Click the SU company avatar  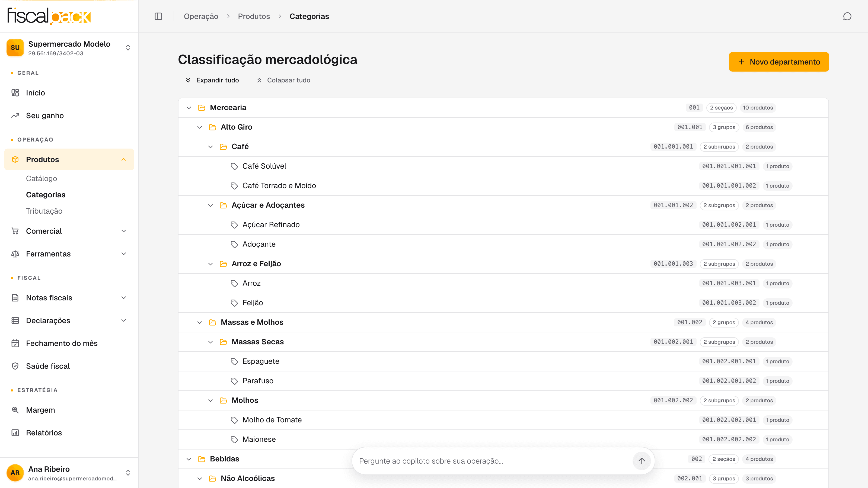[x=15, y=48]
